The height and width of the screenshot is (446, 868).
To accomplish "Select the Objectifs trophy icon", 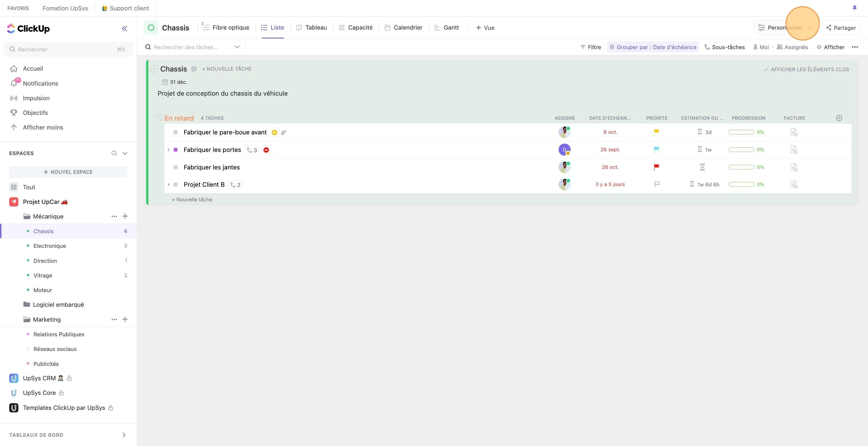I will pos(14,113).
